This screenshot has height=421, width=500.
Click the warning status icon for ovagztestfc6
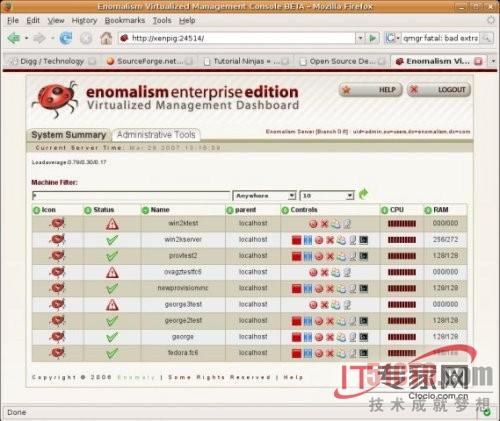pyautogui.click(x=112, y=272)
